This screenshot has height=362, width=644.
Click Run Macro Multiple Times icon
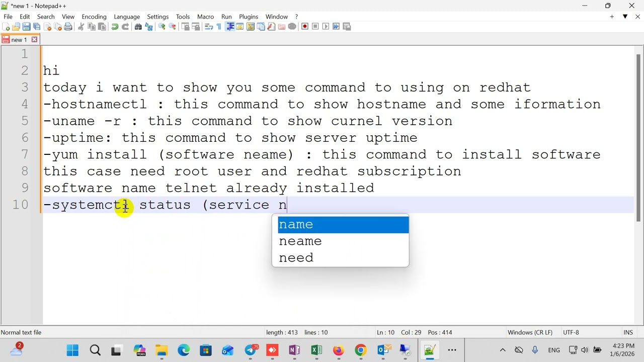(336, 27)
